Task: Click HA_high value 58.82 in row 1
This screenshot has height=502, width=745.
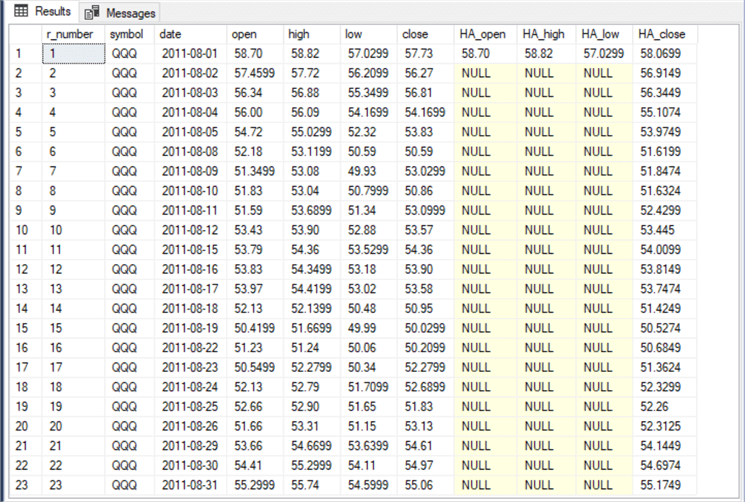Action: (x=547, y=53)
